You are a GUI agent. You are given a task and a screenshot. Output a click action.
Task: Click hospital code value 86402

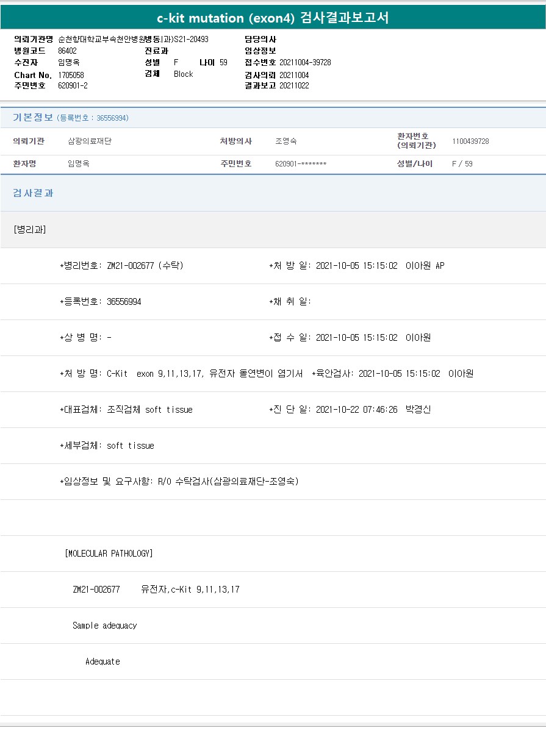point(67,51)
